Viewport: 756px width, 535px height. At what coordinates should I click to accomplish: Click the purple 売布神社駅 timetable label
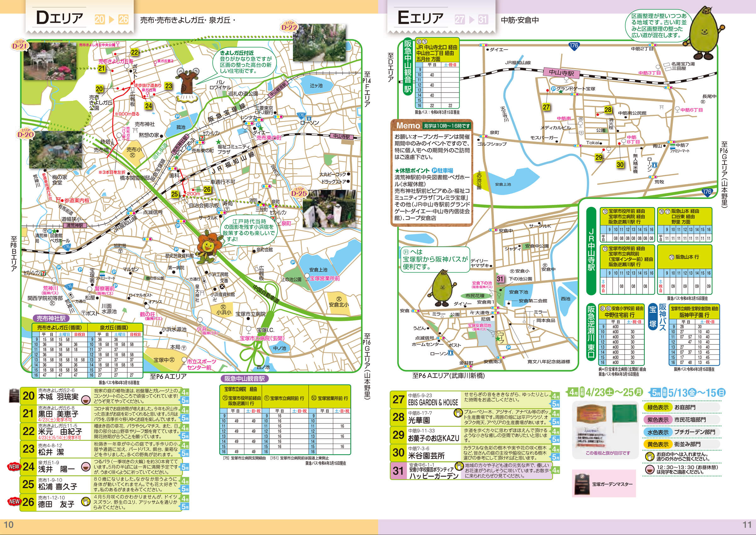click(51, 319)
